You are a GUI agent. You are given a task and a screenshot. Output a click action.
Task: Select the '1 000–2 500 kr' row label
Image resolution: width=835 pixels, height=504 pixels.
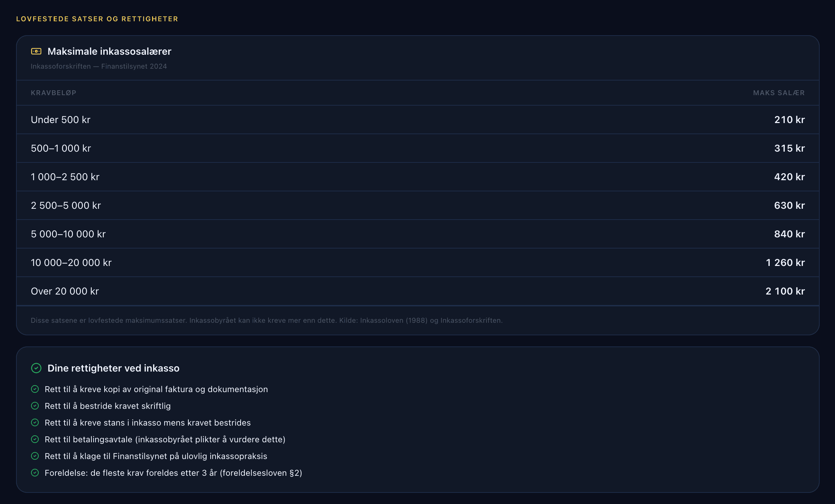coord(65,177)
